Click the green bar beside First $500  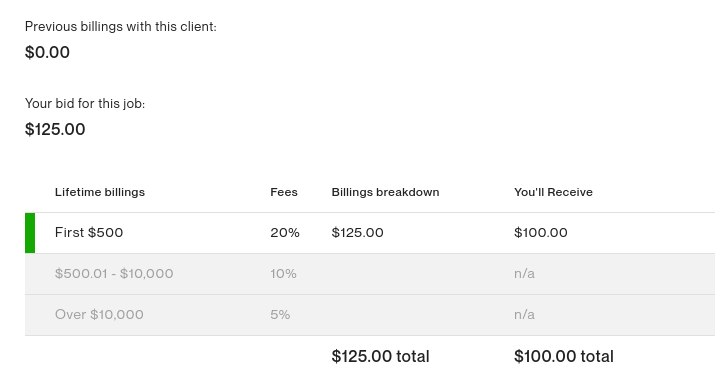30,233
